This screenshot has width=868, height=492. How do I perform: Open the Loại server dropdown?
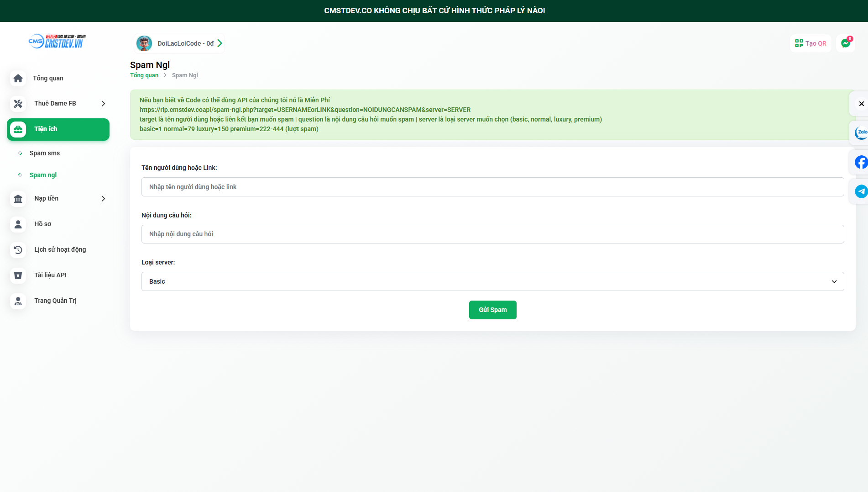tap(492, 281)
